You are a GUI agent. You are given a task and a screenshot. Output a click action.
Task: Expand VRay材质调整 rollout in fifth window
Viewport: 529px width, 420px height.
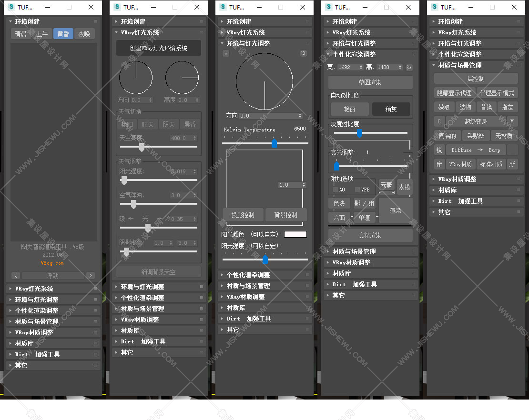point(476,180)
